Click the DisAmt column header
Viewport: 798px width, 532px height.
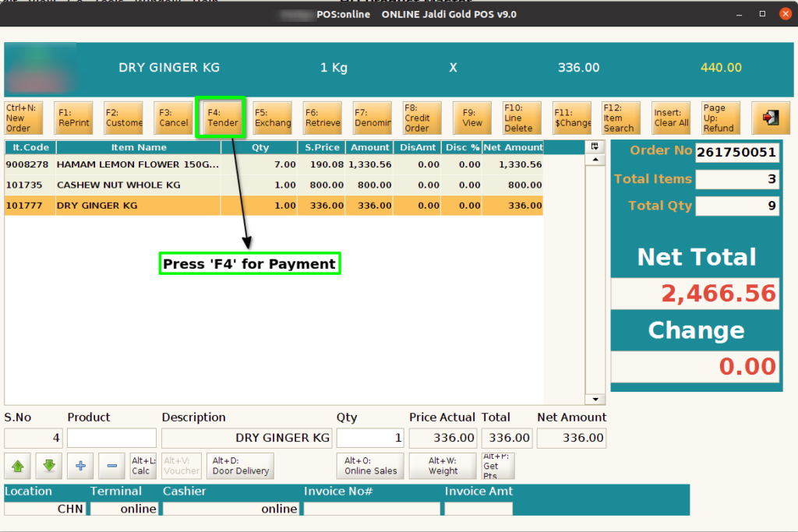coord(418,147)
